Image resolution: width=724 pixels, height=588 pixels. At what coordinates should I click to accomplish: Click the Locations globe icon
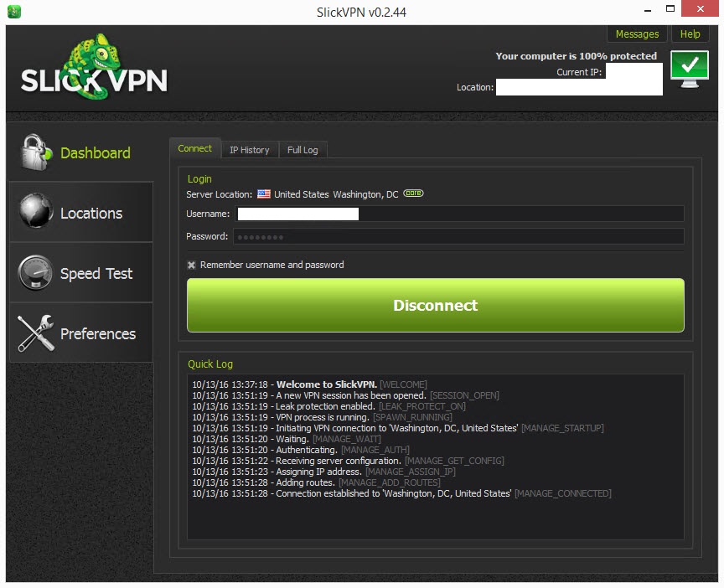[x=36, y=210]
